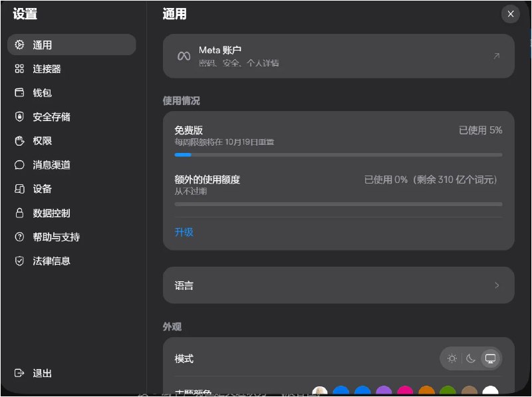
Task: Switch to dark mode moon icon
Action: point(471,358)
